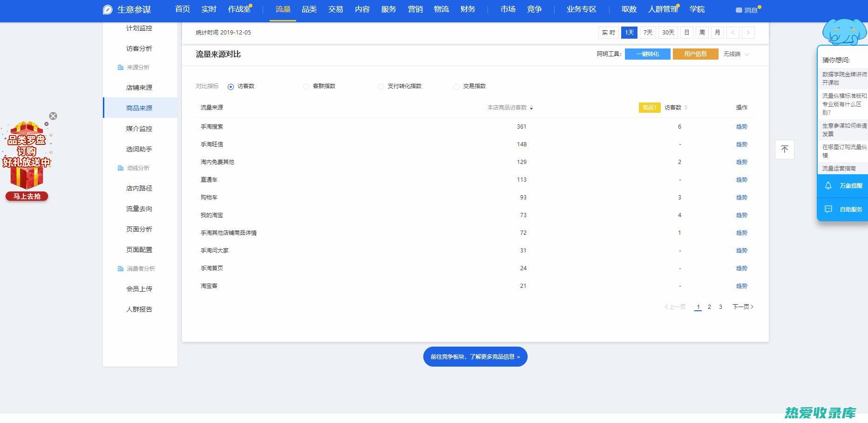Viewport: 868px width, 423px height.
Task: Open the 人群管理 top menu
Action: (x=663, y=9)
